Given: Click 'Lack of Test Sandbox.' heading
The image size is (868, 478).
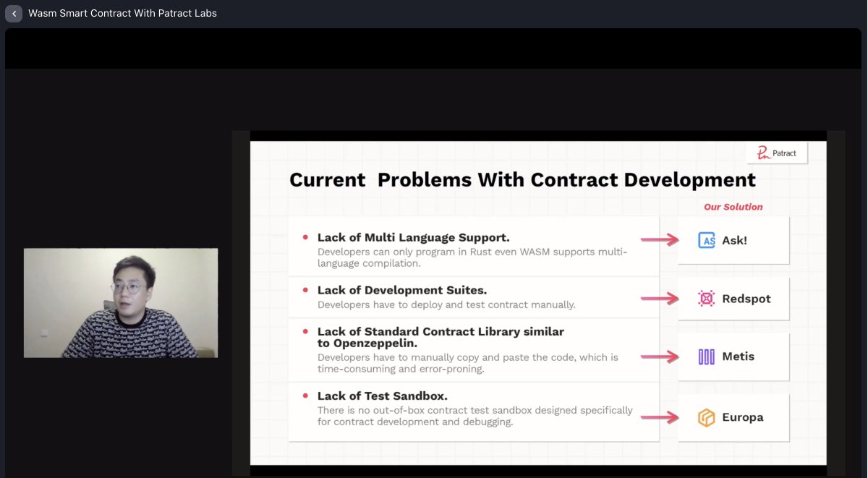Looking at the screenshot, I should click(x=383, y=396).
